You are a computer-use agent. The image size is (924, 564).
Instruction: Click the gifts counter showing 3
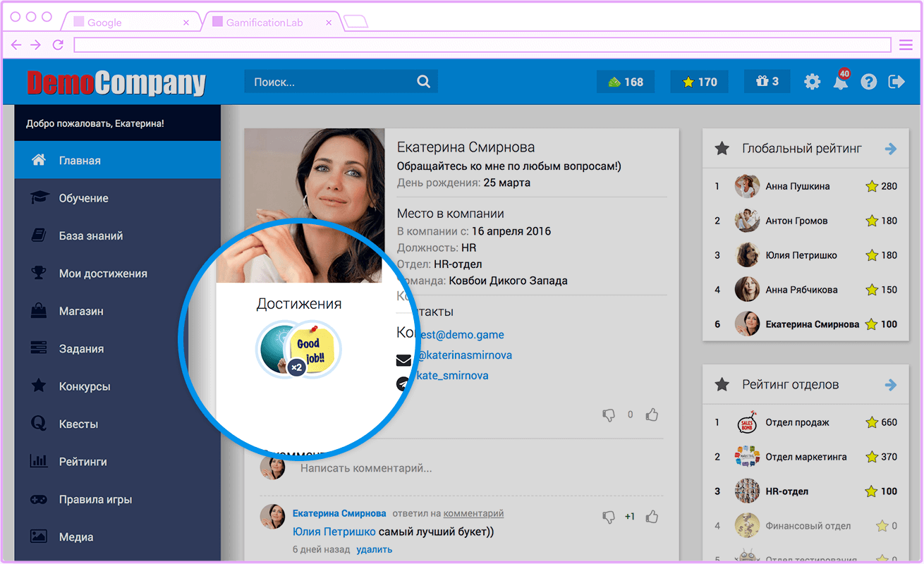point(767,82)
